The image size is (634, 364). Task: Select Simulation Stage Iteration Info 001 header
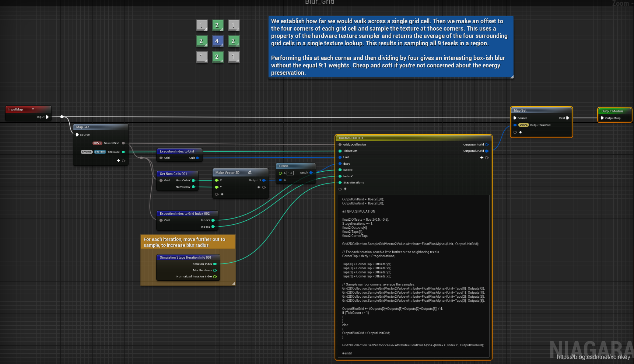pyautogui.click(x=188, y=257)
